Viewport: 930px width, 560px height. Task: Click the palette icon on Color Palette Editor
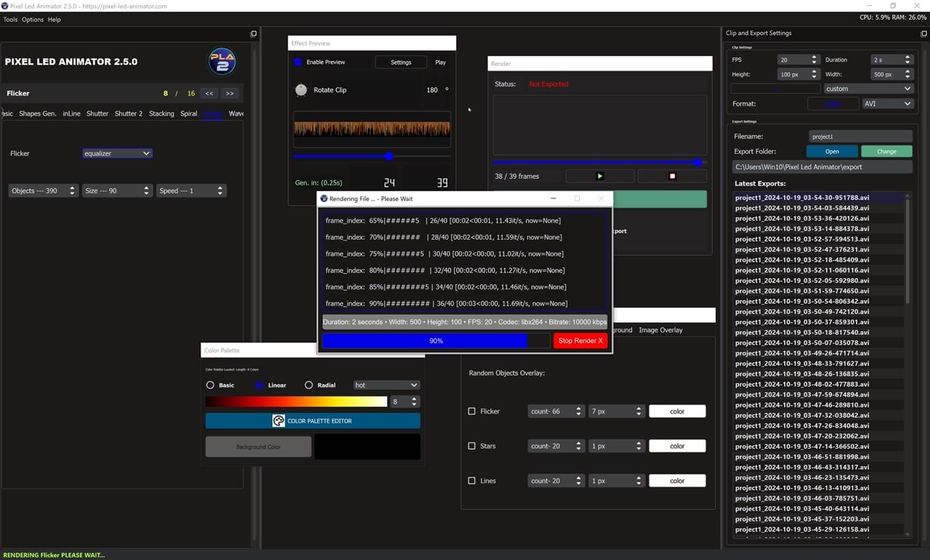click(x=278, y=421)
